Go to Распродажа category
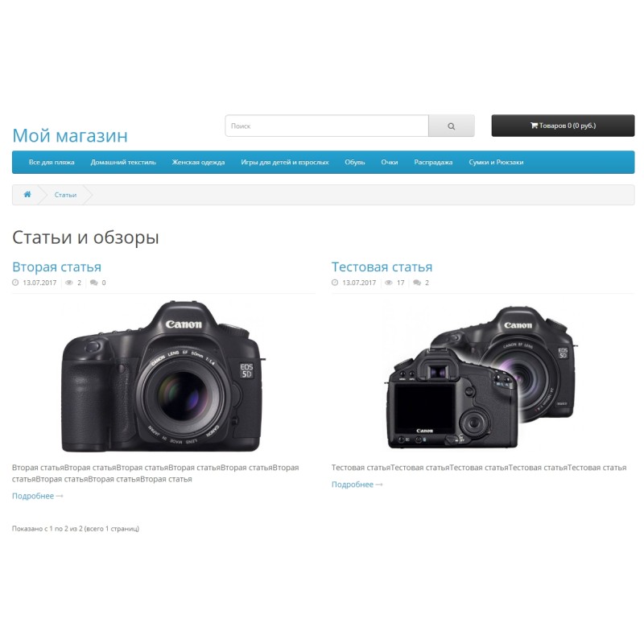The height and width of the screenshot is (644, 644). (x=433, y=163)
